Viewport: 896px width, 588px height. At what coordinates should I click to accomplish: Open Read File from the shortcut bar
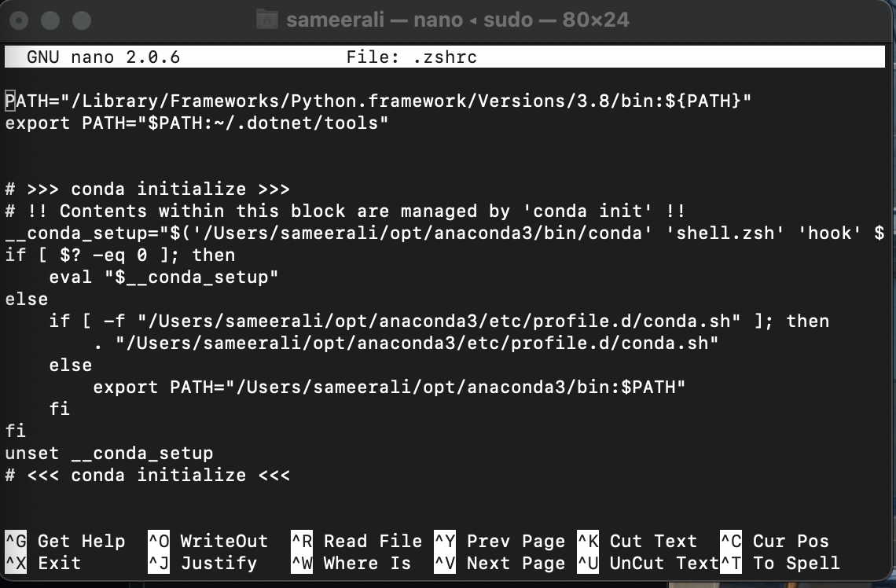pyautogui.click(x=373, y=541)
